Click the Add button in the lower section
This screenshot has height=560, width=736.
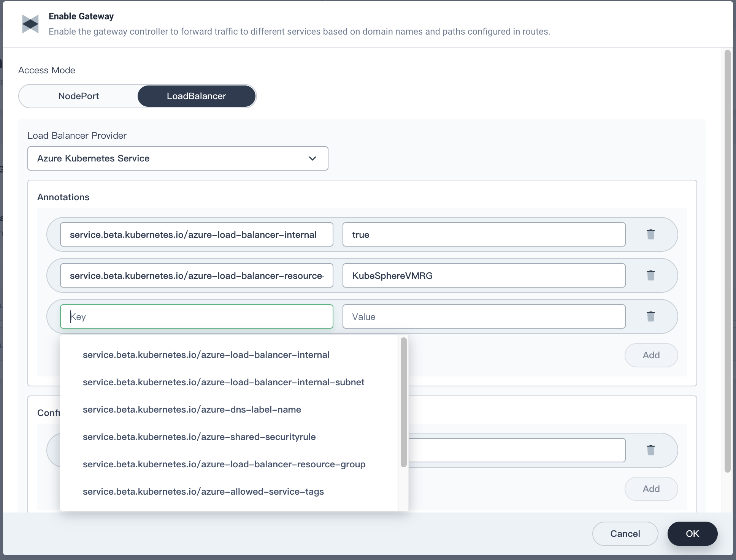coord(651,489)
